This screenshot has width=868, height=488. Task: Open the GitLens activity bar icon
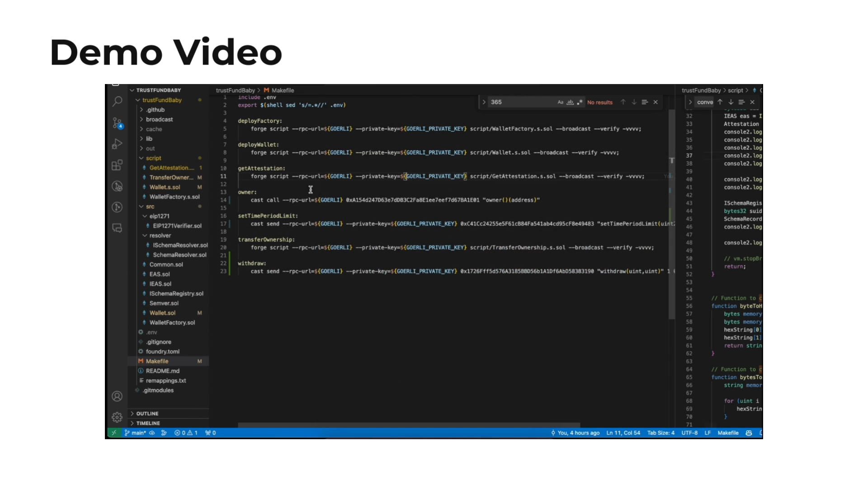pos(117,207)
